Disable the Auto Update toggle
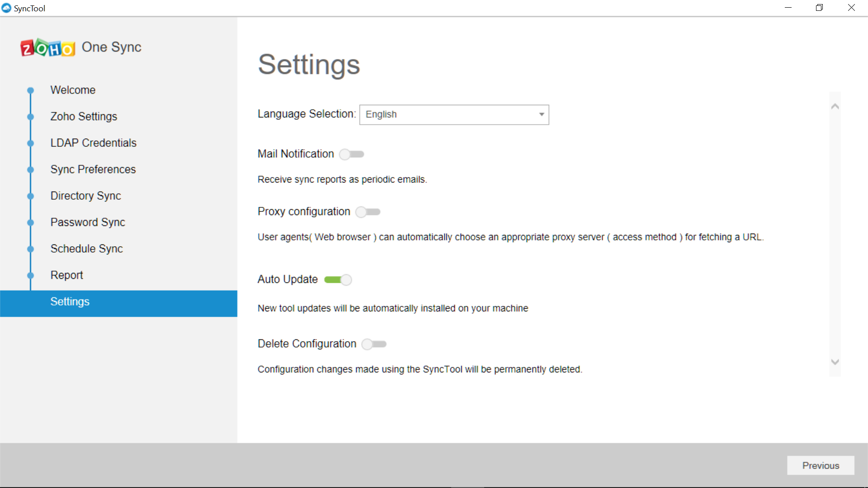Image resolution: width=868 pixels, height=488 pixels. click(338, 280)
